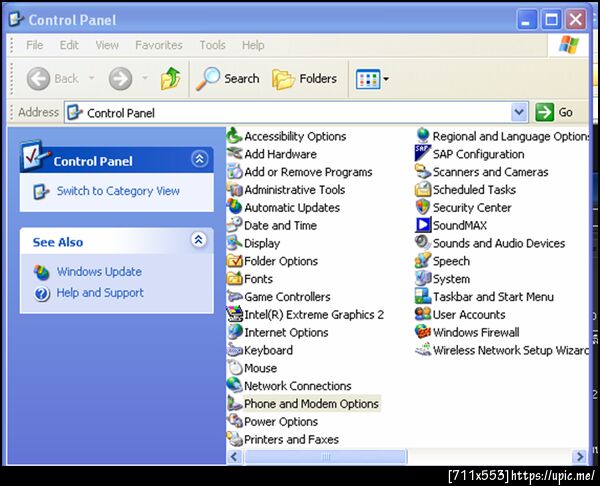Open the Display icon
Image resolution: width=600 pixels, height=486 pixels.
click(234, 243)
